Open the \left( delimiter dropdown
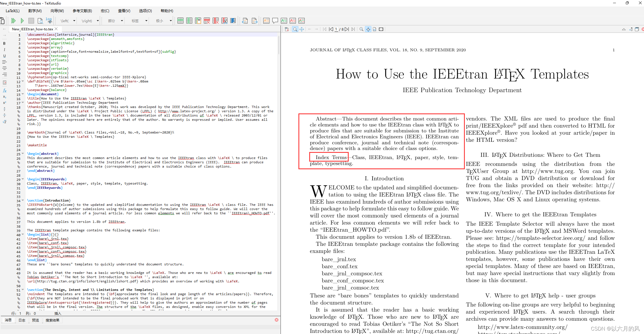Screen dimensions: 644x334 point(74,21)
